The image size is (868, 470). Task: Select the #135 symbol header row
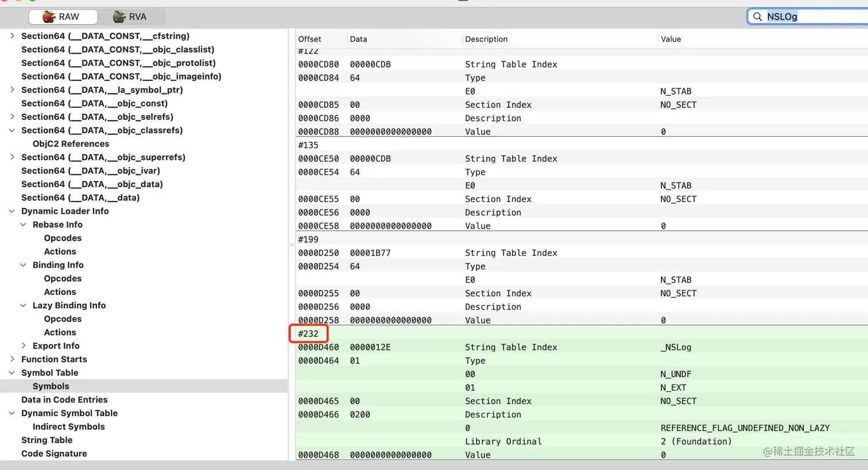(x=582, y=145)
